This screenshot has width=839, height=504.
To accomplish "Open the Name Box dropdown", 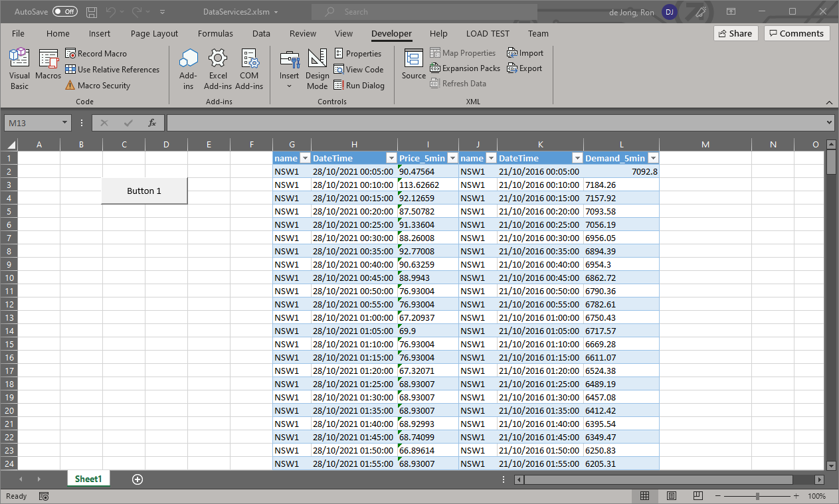I will 64,123.
